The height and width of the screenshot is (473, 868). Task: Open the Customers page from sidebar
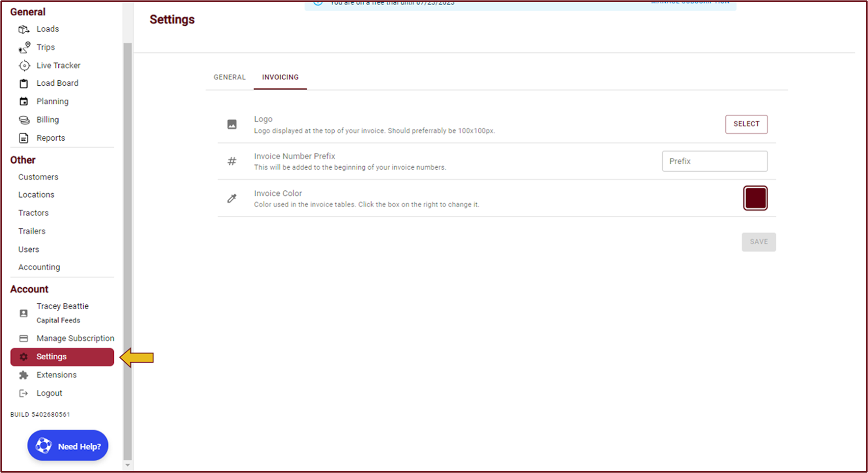tap(38, 177)
